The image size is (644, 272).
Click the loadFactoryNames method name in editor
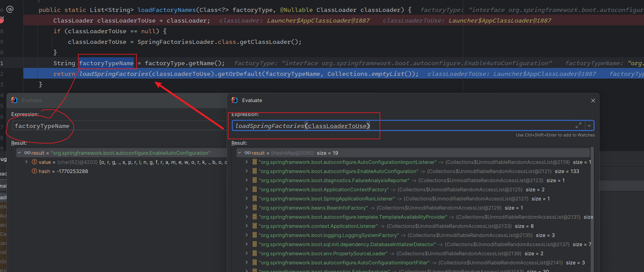coord(167,10)
